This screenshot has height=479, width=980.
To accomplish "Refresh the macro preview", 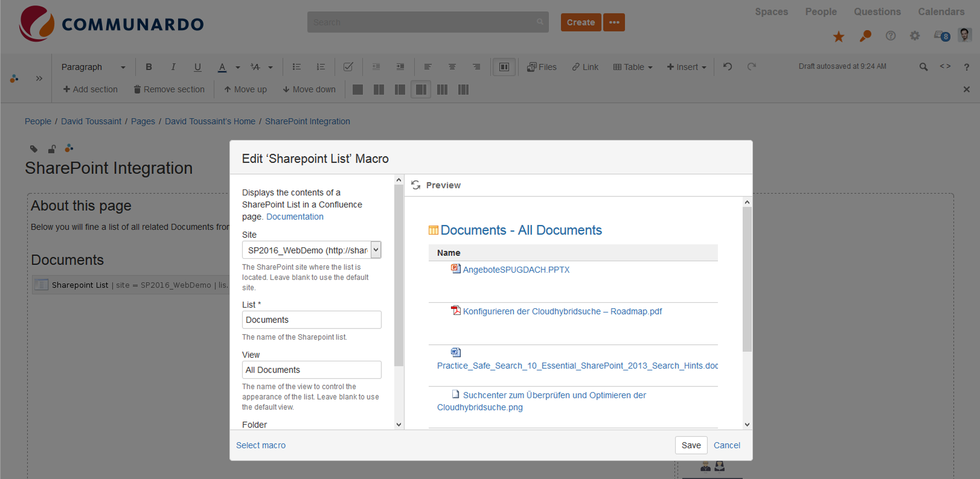I will pyautogui.click(x=416, y=185).
